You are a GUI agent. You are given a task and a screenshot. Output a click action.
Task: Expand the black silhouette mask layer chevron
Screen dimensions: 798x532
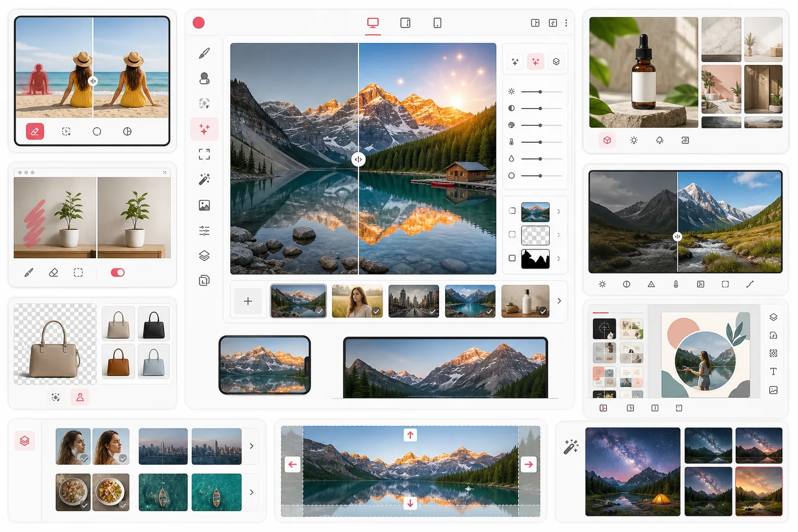tap(559, 258)
